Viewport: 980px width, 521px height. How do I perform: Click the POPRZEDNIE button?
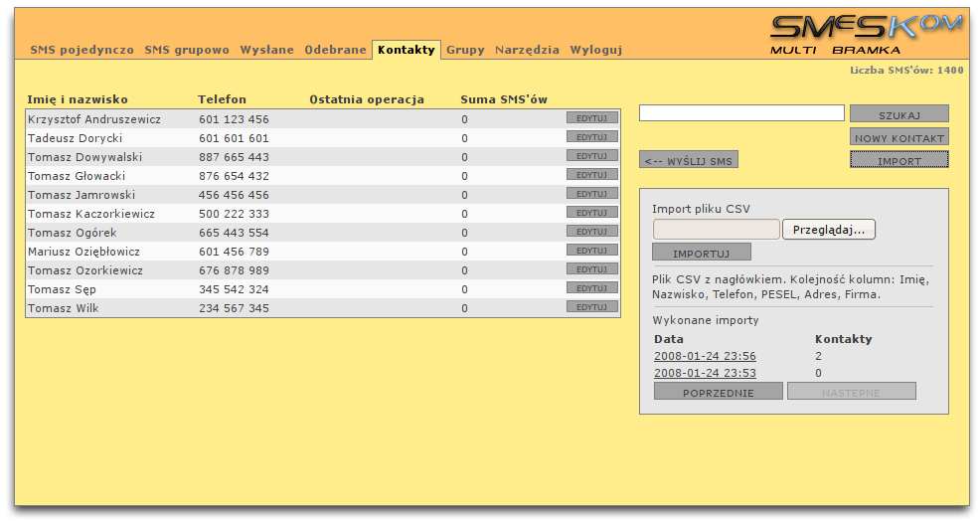tap(719, 392)
